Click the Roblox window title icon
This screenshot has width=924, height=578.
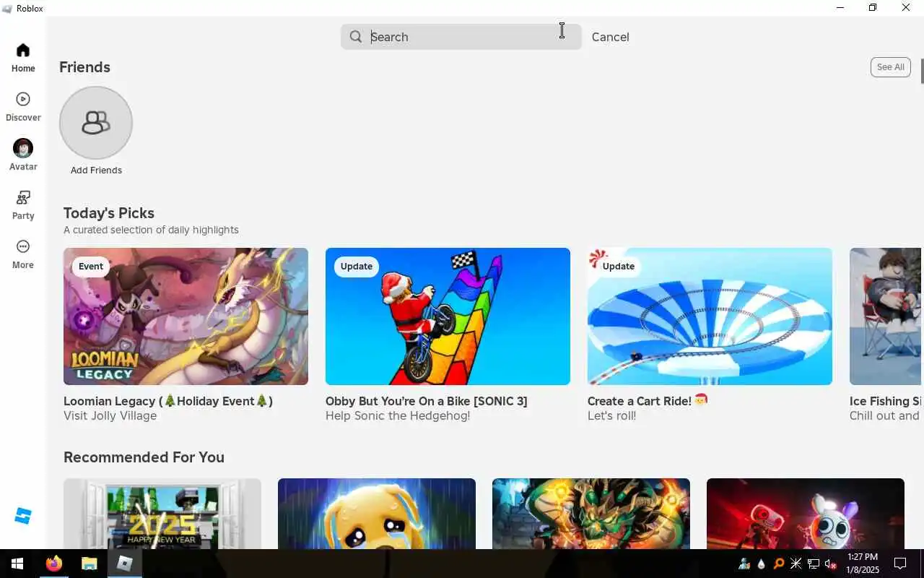[7, 9]
